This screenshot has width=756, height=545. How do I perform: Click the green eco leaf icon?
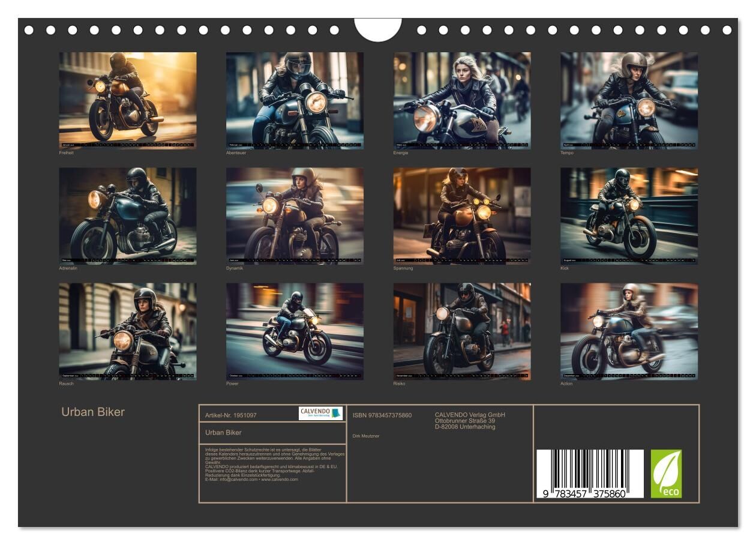point(666,474)
